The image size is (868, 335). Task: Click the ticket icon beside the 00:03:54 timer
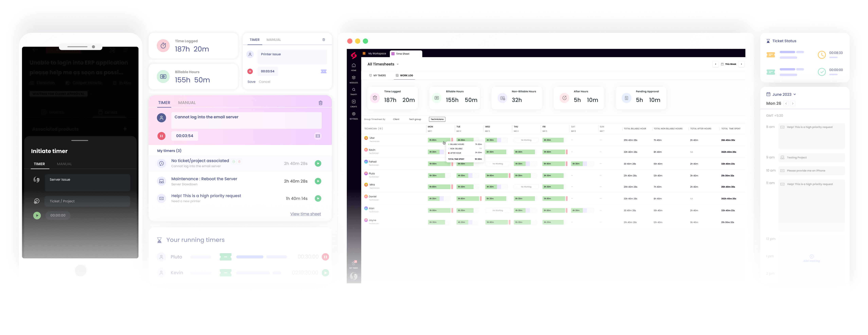pyautogui.click(x=317, y=136)
